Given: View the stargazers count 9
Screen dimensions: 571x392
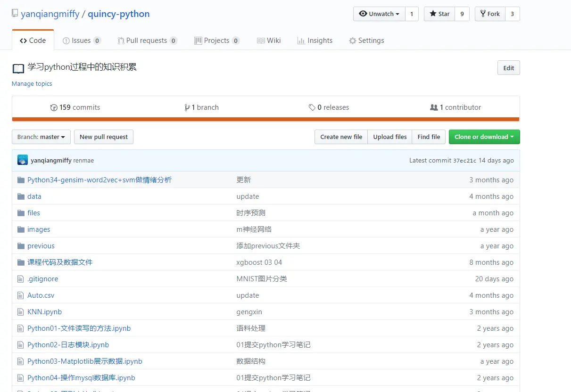Looking at the screenshot, I should [462, 14].
